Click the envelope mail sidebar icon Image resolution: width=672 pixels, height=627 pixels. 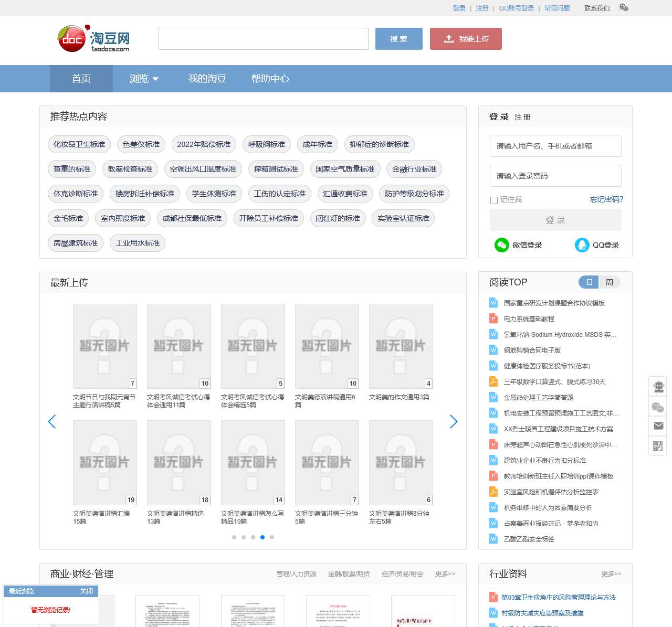click(658, 426)
